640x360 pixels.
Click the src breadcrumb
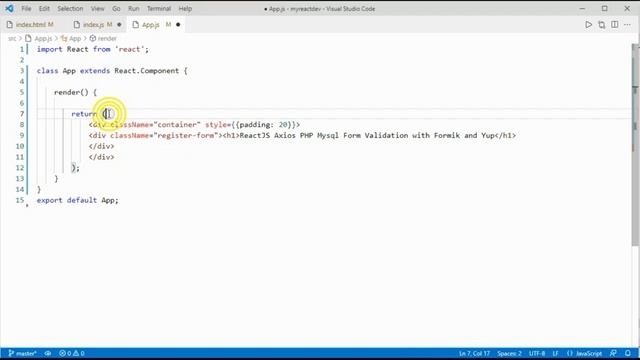tap(12, 38)
